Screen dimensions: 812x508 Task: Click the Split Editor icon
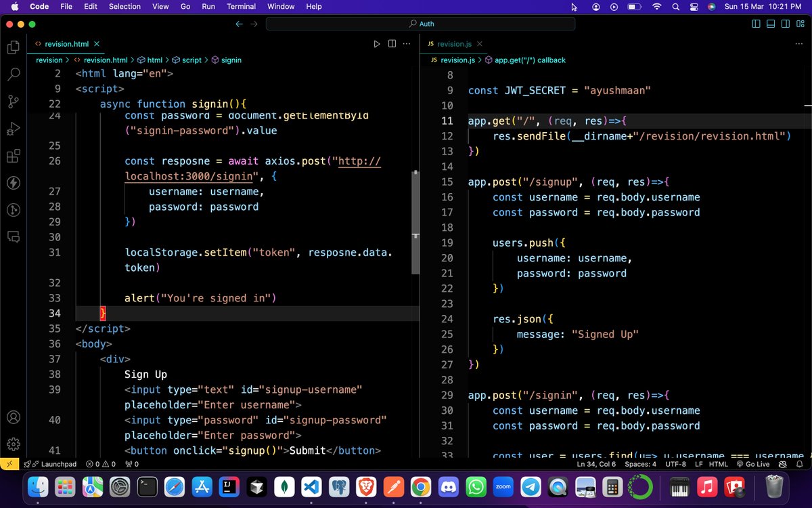click(x=392, y=43)
